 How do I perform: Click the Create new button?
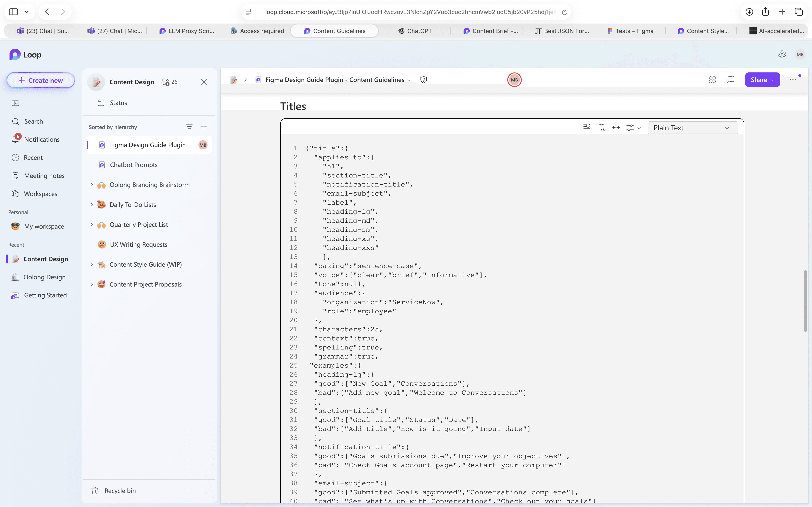(x=41, y=81)
